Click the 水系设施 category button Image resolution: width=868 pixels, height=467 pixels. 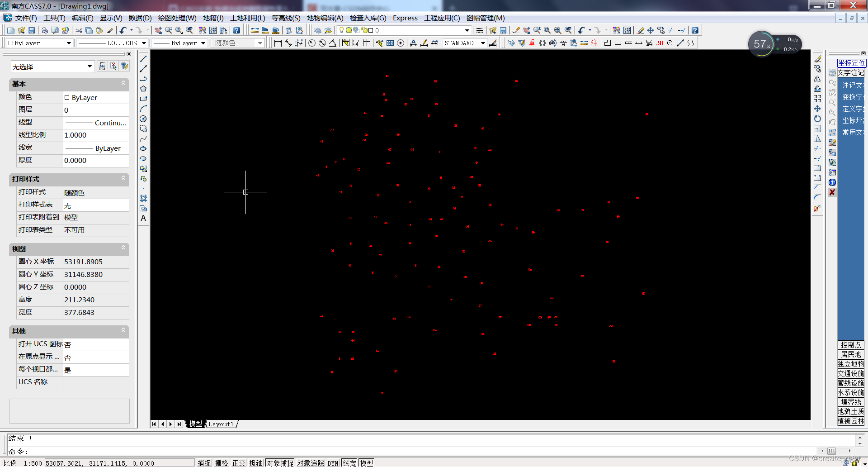click(x=851, y=392)
